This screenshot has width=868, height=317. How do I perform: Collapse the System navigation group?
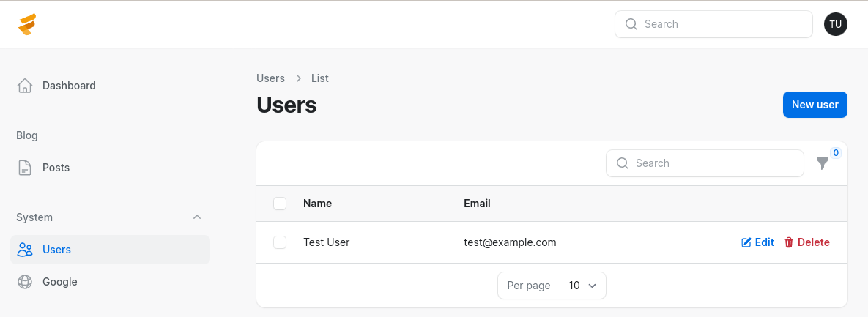click(x=196, y=217)
